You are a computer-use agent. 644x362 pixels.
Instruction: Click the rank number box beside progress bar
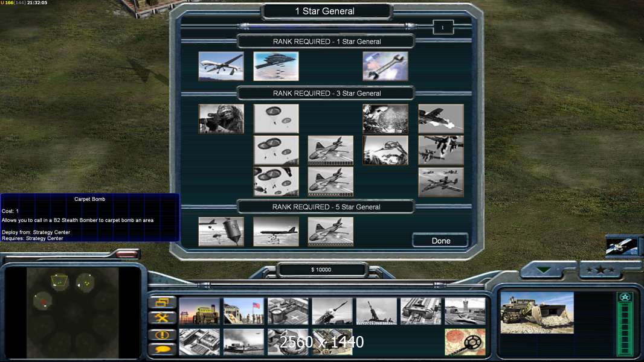pos(443,28)
